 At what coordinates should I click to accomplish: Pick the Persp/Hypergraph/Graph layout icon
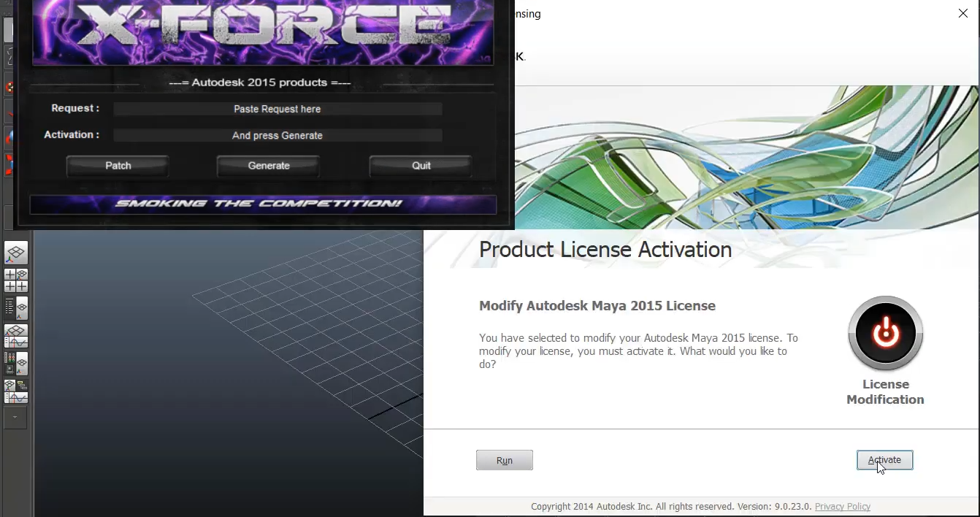click(x=16, y=391)
